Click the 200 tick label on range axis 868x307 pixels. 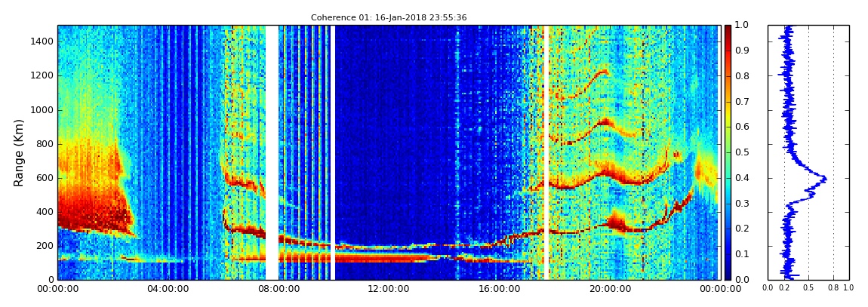tap(45, 246)
